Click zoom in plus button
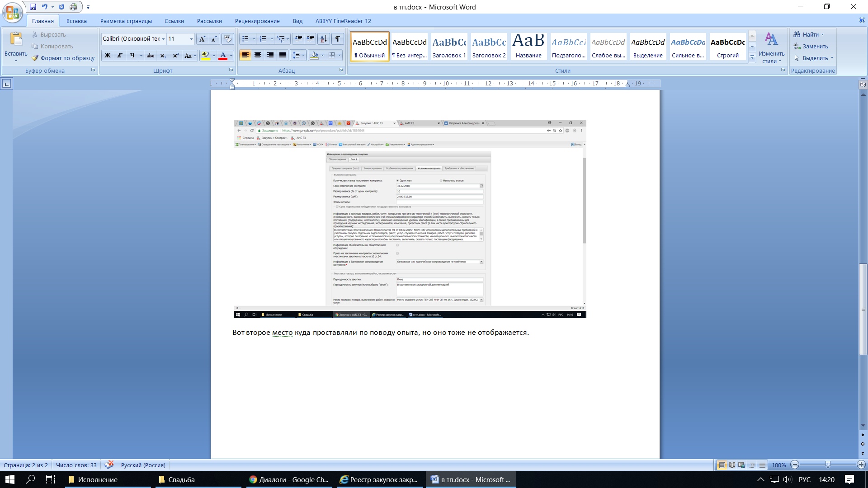The width and height of the screenshot is (868, 488). click(x=861, y=465)
